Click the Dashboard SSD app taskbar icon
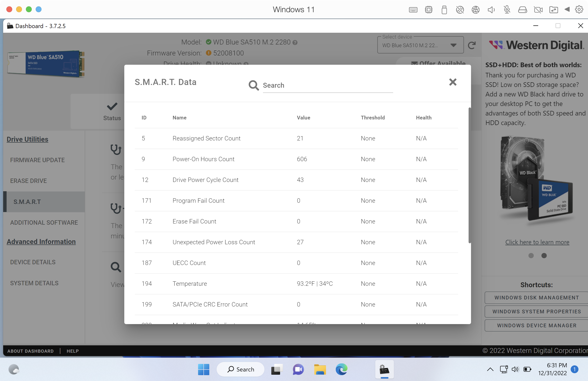 click(384, 370)
